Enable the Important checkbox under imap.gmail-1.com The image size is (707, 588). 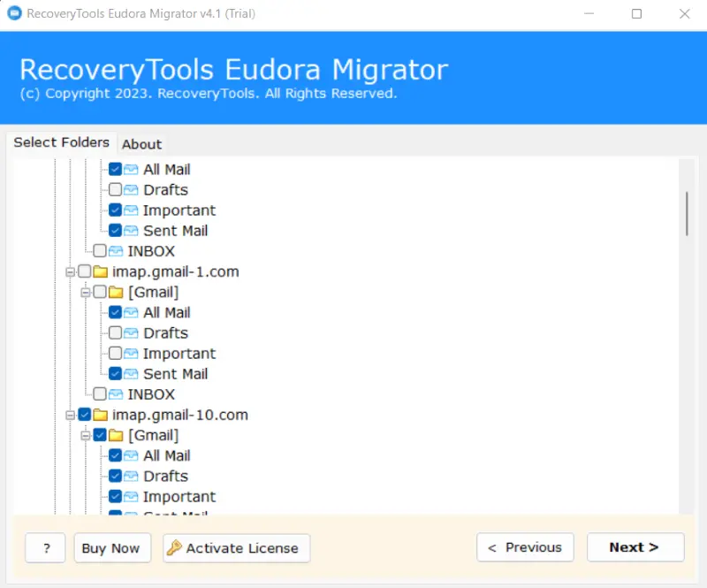pyautogui.click(x=115, y=354)
